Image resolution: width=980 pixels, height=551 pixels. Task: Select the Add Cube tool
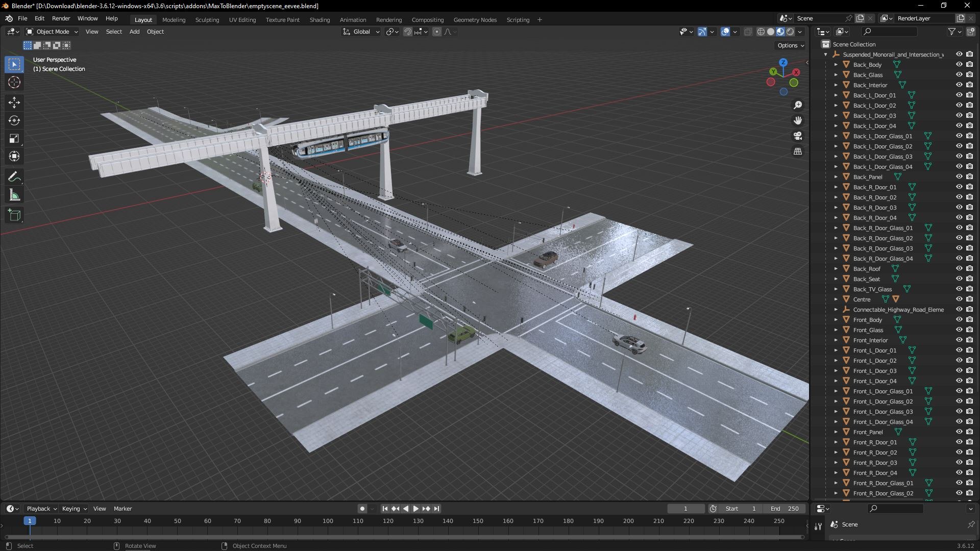point(14,215)
